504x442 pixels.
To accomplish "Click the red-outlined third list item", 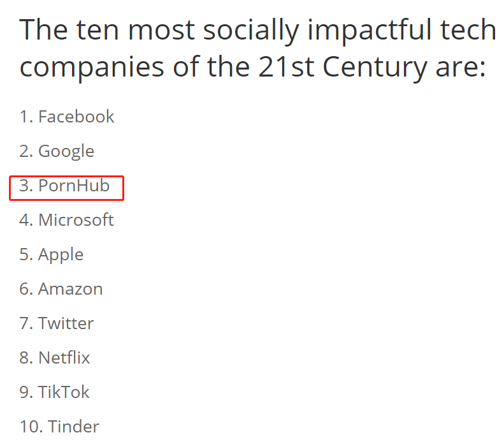I will (x=66, y=186).
